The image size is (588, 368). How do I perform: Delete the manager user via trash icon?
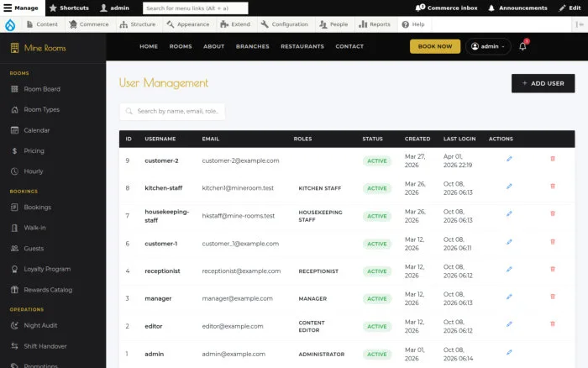click(x=553, y=297)
